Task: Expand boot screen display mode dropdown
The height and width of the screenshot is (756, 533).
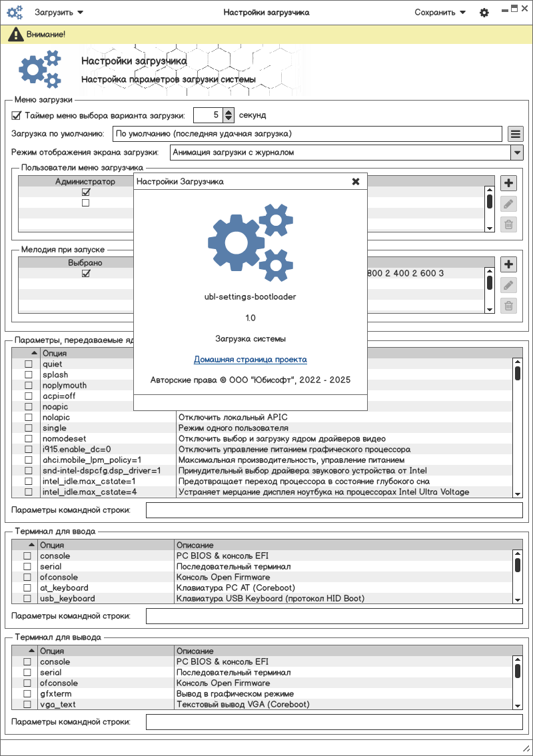Action: click(x=516, y=153)
